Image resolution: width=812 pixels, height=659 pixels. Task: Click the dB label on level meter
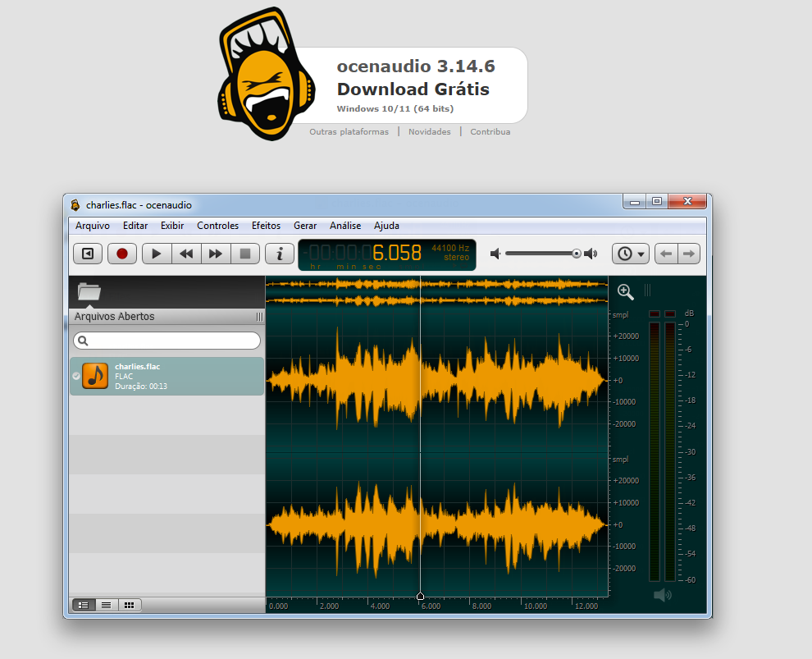pyautogui.click(x=689, y=313)
